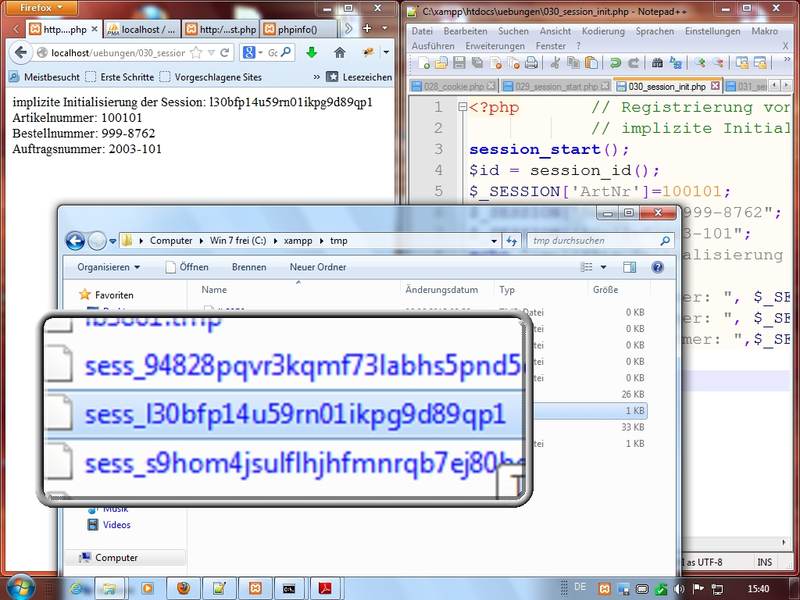
Task: Click the Paste icon in Notepad++ toolbar
Action: [x=591, y=63]
